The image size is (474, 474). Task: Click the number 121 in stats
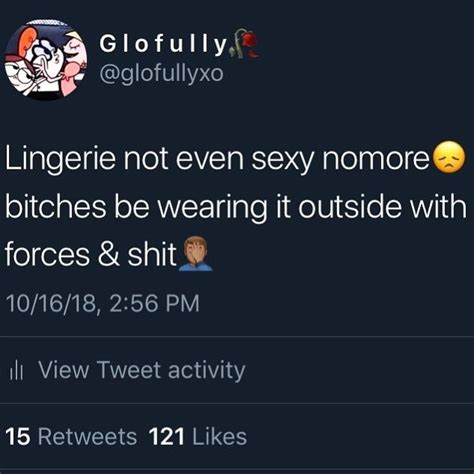(x=167, y=437)
